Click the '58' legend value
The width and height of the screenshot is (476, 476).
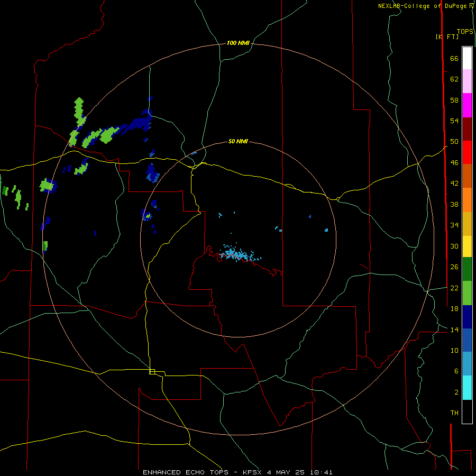tap(454, 100)
